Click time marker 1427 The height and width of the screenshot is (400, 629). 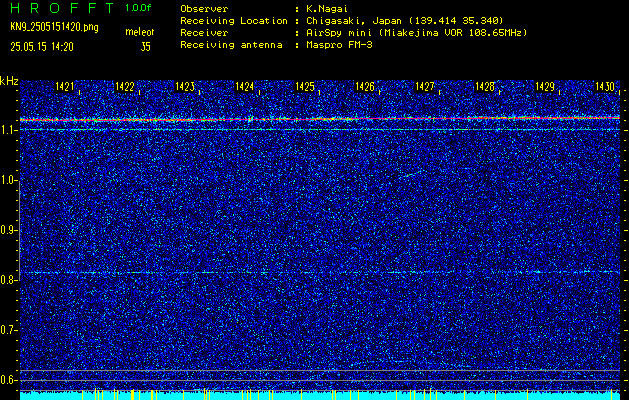[425, 87]
